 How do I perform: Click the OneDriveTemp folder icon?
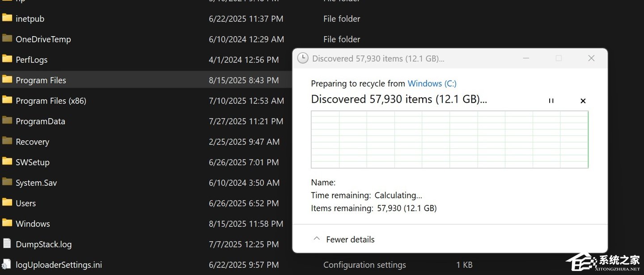click(7, 39)
